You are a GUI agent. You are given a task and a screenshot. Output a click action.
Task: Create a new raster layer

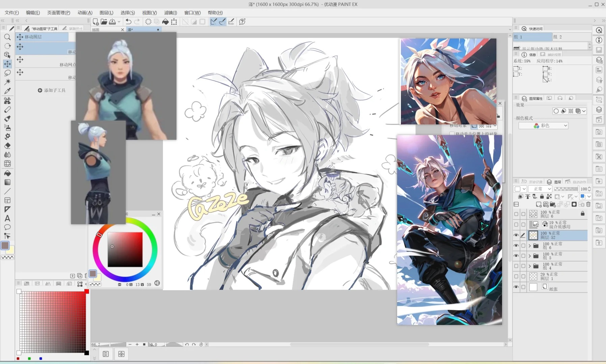[x=539, y=204]
